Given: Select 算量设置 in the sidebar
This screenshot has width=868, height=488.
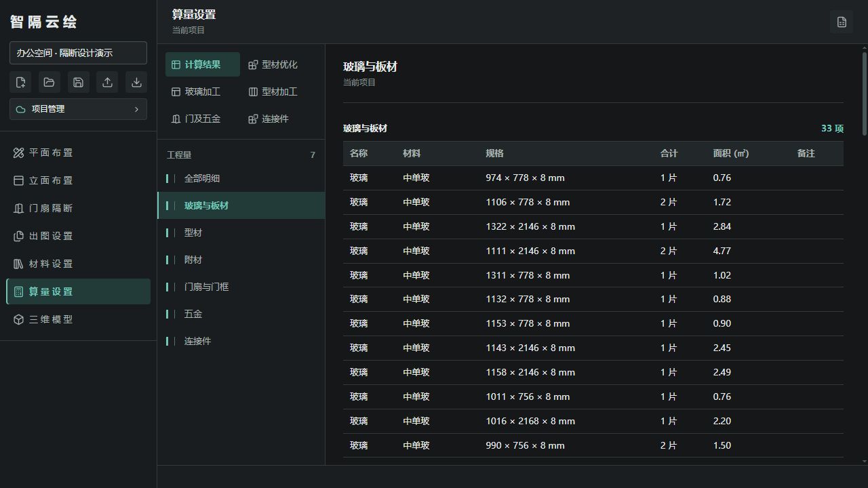Looking at the screenshot, I should point(78,291).
